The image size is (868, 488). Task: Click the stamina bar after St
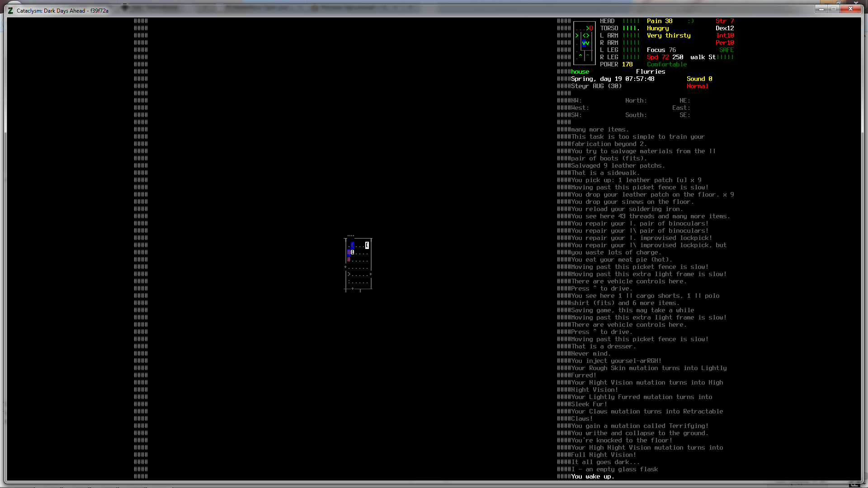point(725,57)
